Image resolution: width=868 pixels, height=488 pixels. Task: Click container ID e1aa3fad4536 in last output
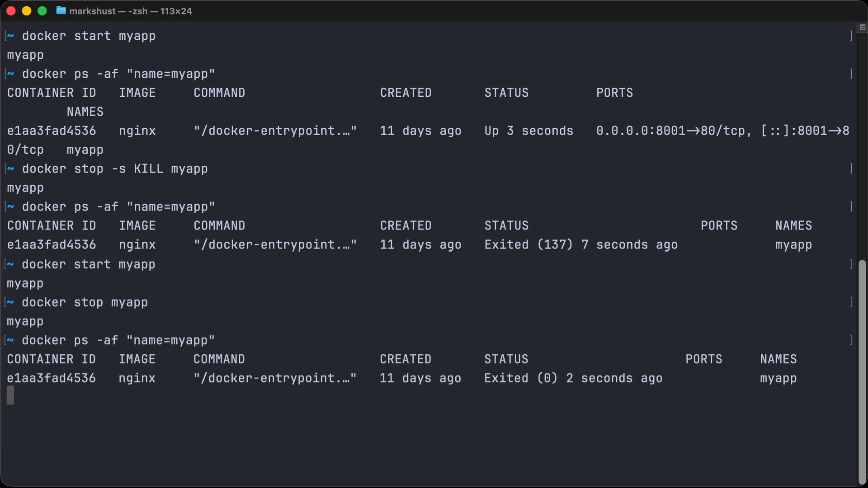[52, 378]
